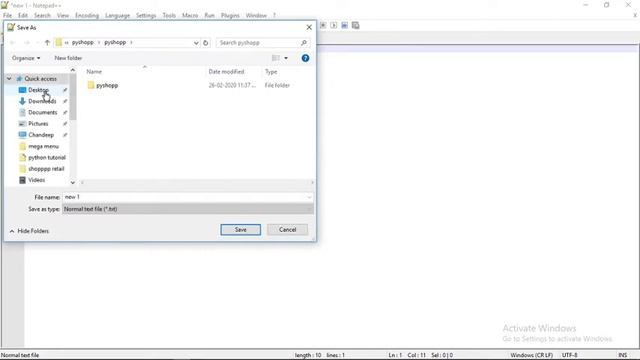Click the Save button

pyautogui.click(x=240, y=230)
